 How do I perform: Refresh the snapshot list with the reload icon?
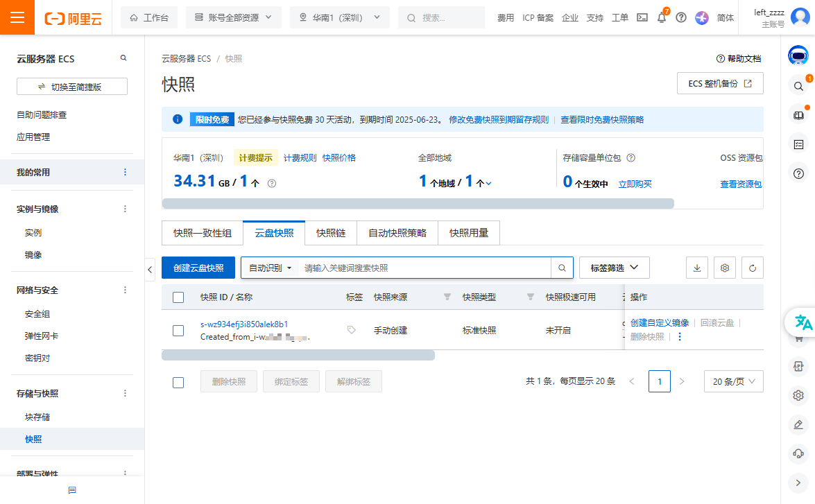click(x=752, y=268)
